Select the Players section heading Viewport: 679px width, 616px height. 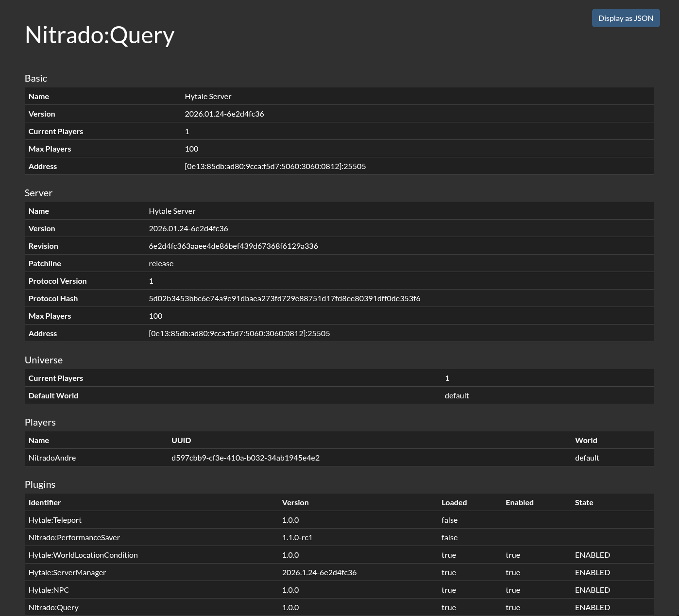pos(40,422)
